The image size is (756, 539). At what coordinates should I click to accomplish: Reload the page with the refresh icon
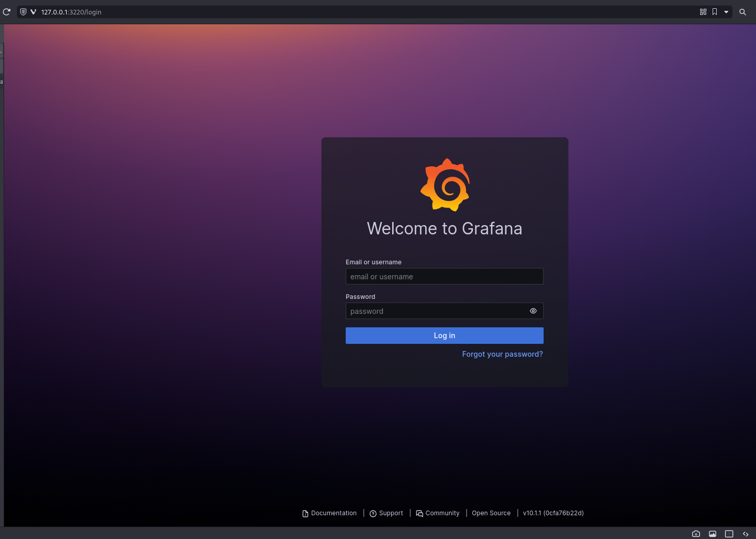[7, 12]
